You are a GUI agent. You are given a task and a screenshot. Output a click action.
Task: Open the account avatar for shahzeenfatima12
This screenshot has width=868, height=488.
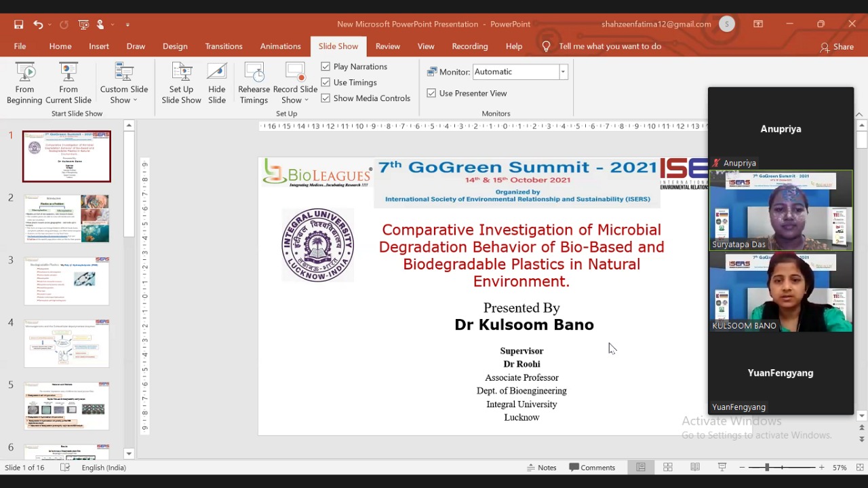pyautogui.click(x=727, y=24)
